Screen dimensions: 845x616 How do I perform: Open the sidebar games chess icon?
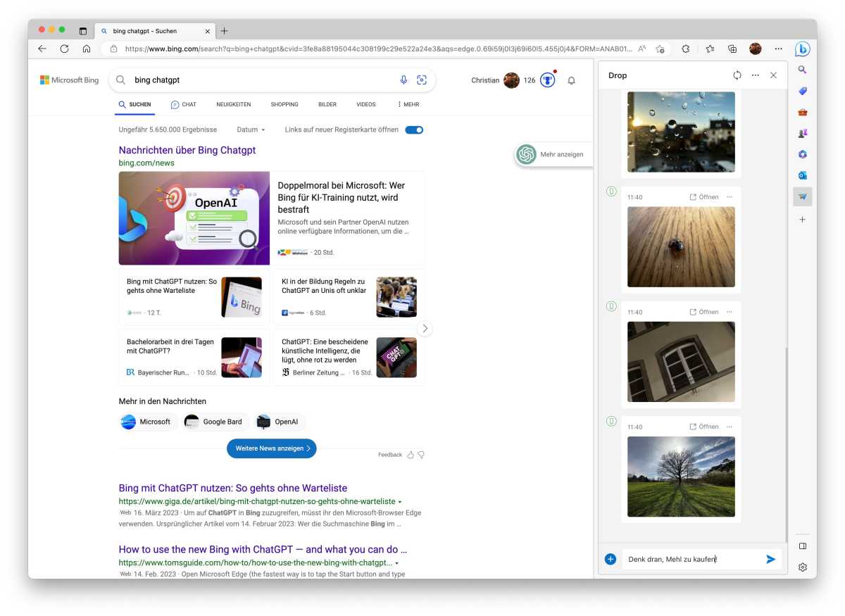(x=802, y=133)
